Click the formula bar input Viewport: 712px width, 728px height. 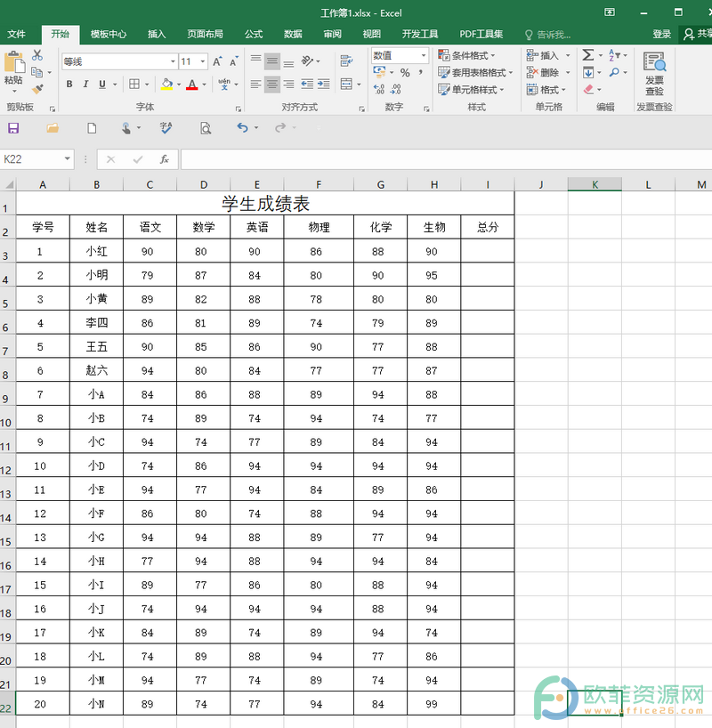coord(446,159)
